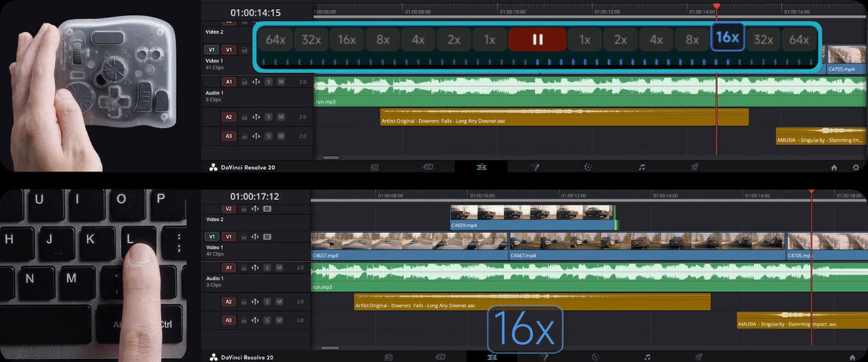Select the C4659.mp4 clip on Video 2
The height and width of the screenshot is (362, 868).
pos(531,216)
